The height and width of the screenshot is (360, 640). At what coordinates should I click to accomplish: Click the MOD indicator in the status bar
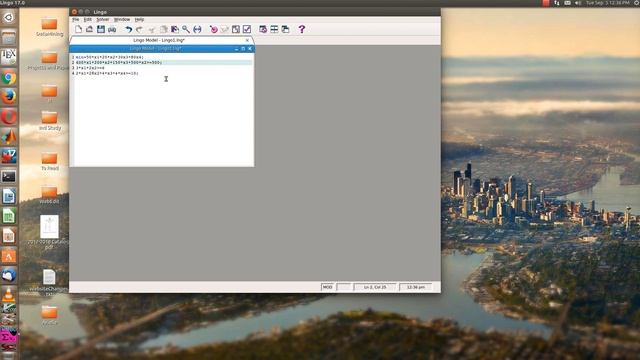tap(327, 287)
